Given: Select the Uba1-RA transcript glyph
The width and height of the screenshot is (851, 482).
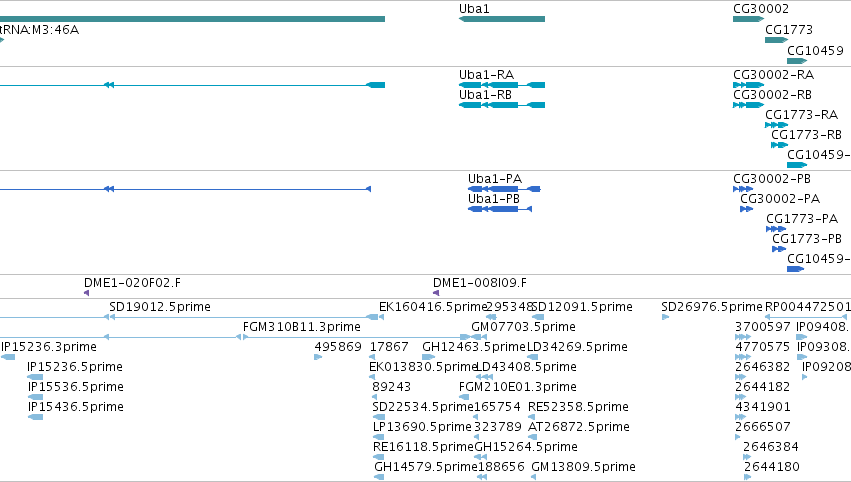Looking at the screenshot, I should coord(502,85).
